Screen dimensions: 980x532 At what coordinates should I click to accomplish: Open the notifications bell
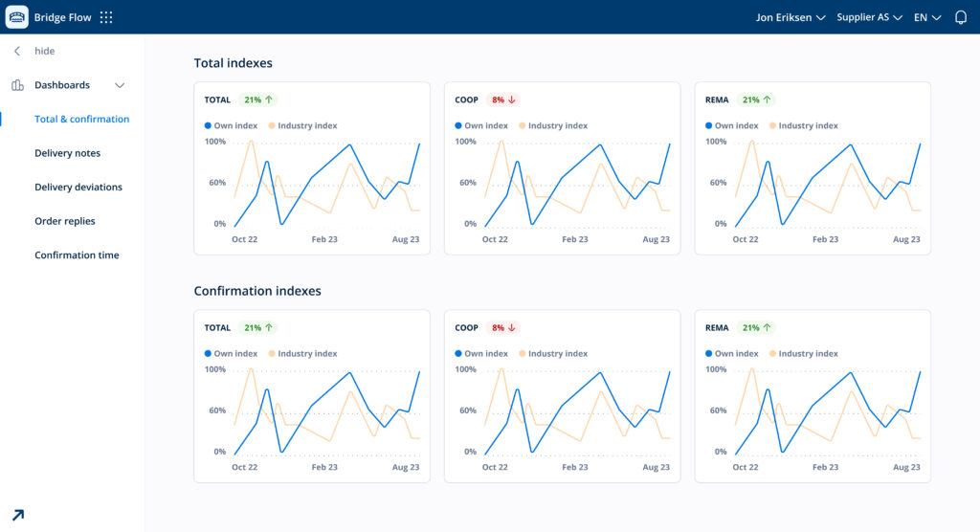coord(961,17)
